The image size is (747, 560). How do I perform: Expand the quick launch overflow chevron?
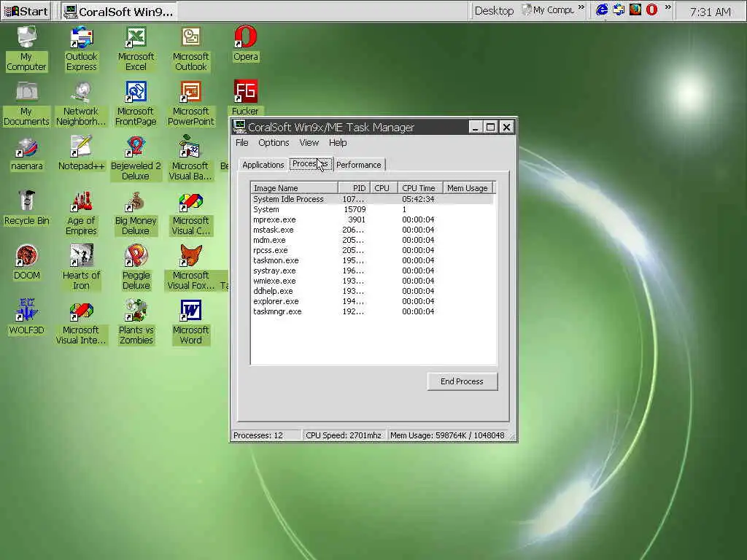tap(667, 7)
